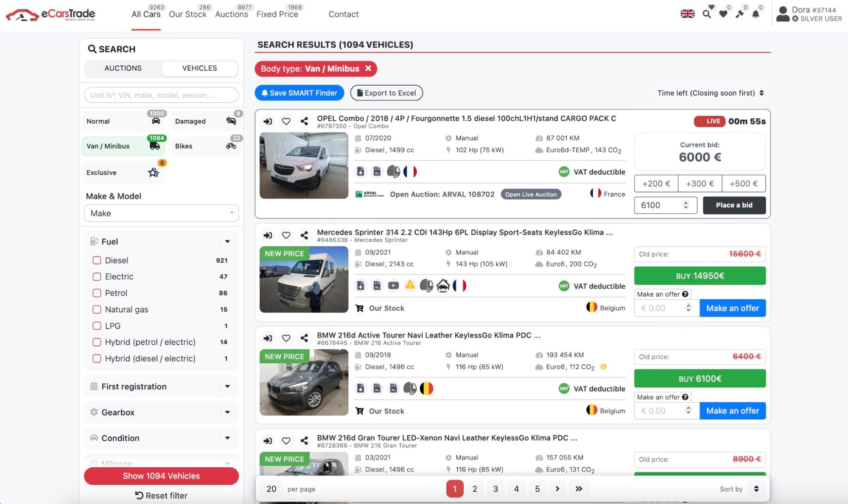Click the header search magnifier icon
The image size is (848, 504).
coord(706,14)
